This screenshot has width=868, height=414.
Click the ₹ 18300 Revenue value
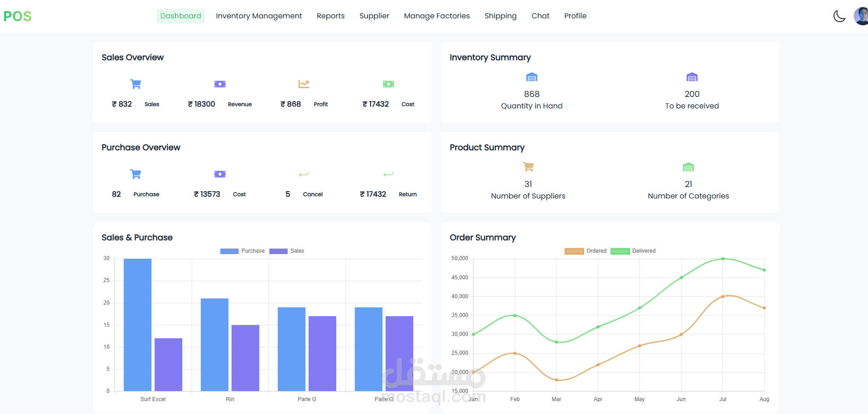pos(202,104)
